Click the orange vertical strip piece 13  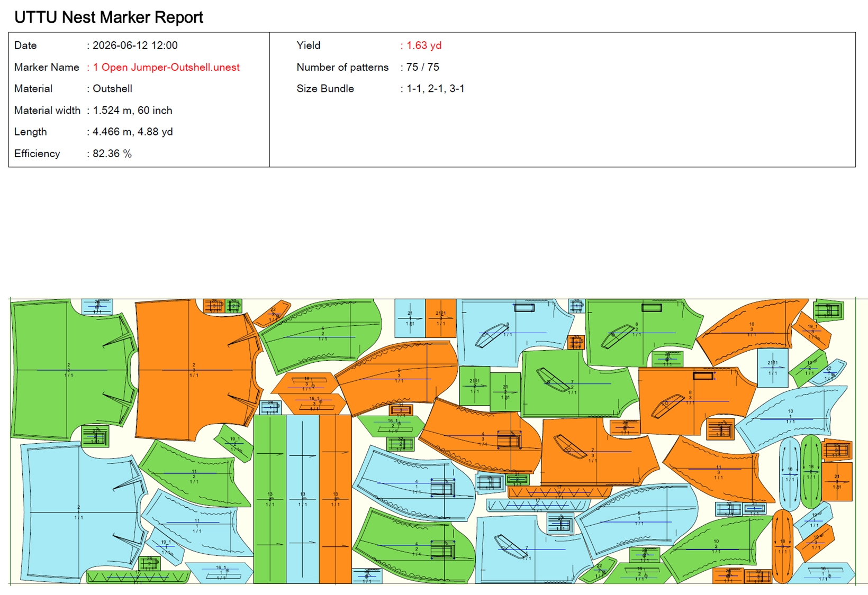336,499
